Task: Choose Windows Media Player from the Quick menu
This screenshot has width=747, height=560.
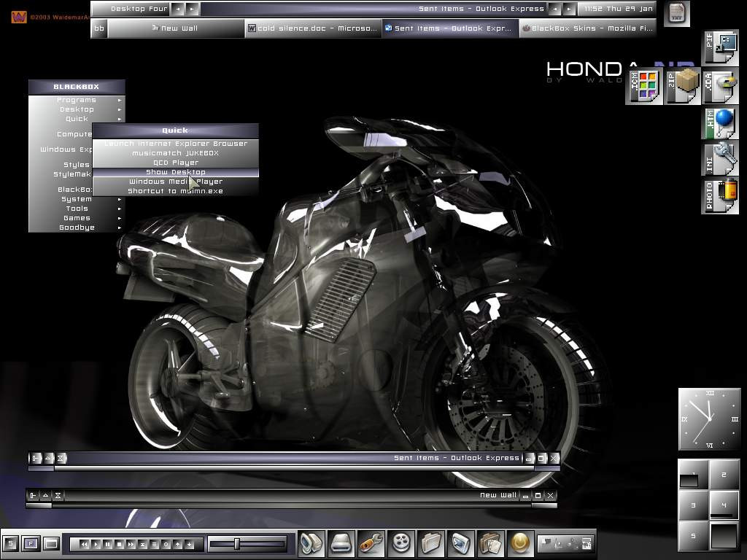Action: [175, 182]
